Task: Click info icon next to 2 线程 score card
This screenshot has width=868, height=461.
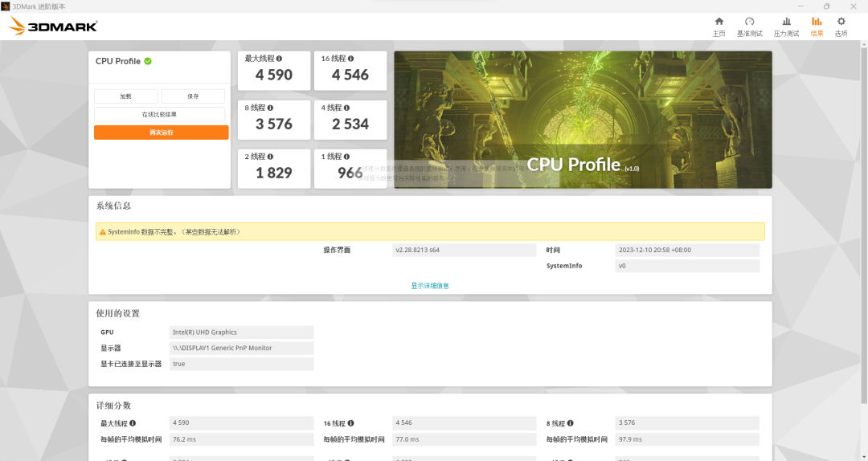Action: (270, 157)
